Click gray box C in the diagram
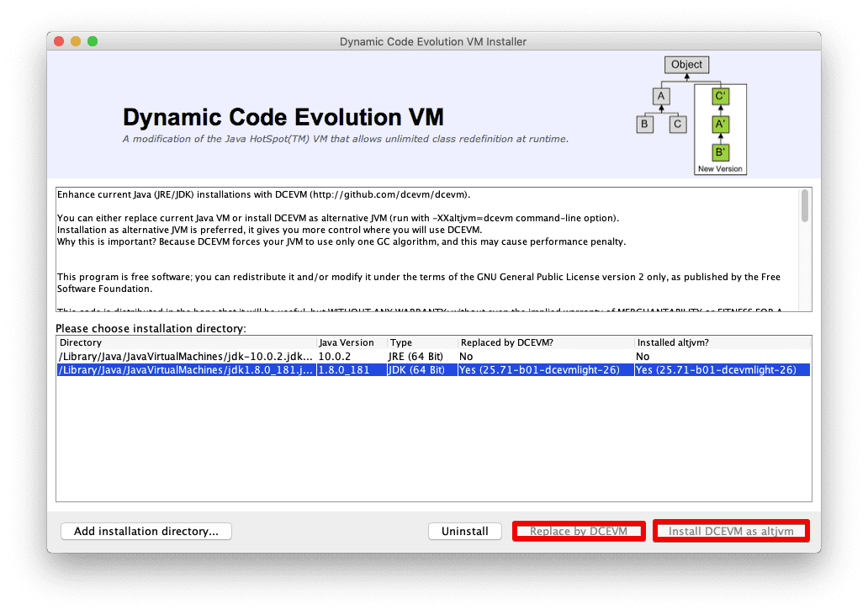Viewport: 868px width, 615px height. click(680, 124)
